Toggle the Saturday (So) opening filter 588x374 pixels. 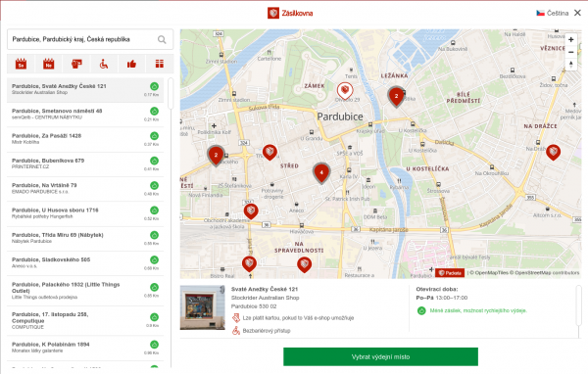coord(21,64)
